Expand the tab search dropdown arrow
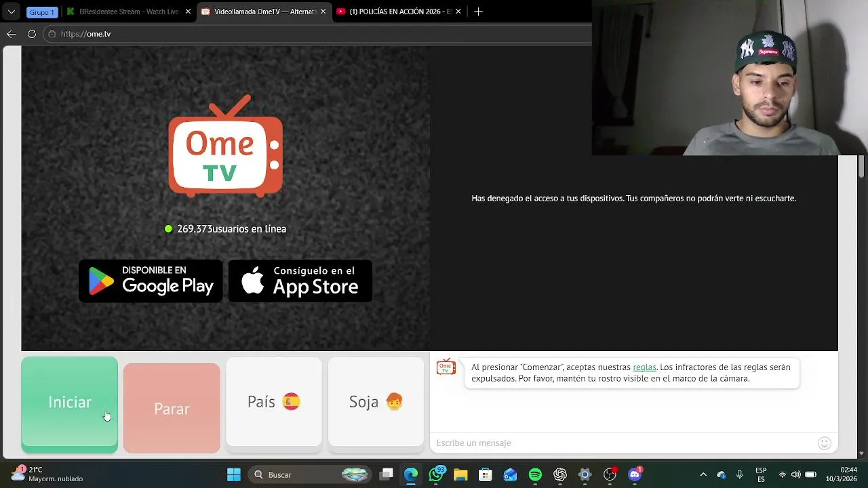Screen dimensions: 868x488 11,12
